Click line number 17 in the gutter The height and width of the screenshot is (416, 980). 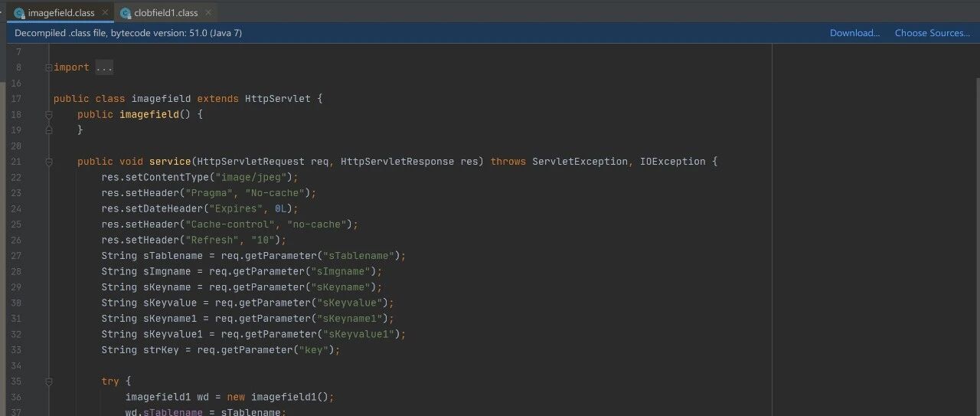pos(17,99)
